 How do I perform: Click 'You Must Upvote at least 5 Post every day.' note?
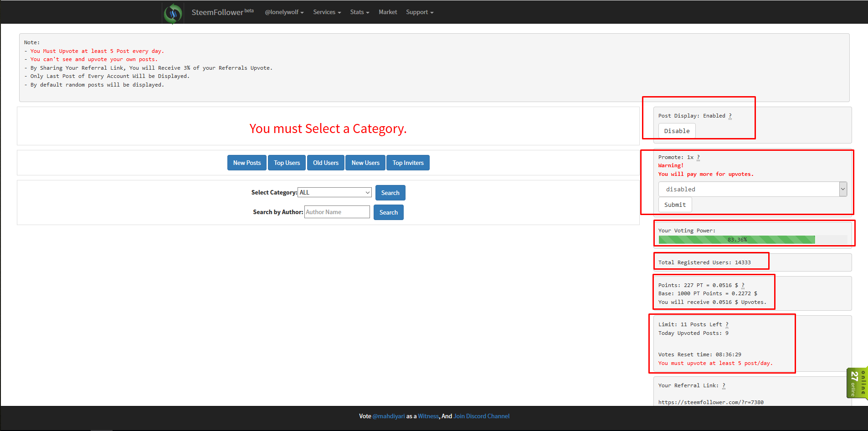point(97,51)
